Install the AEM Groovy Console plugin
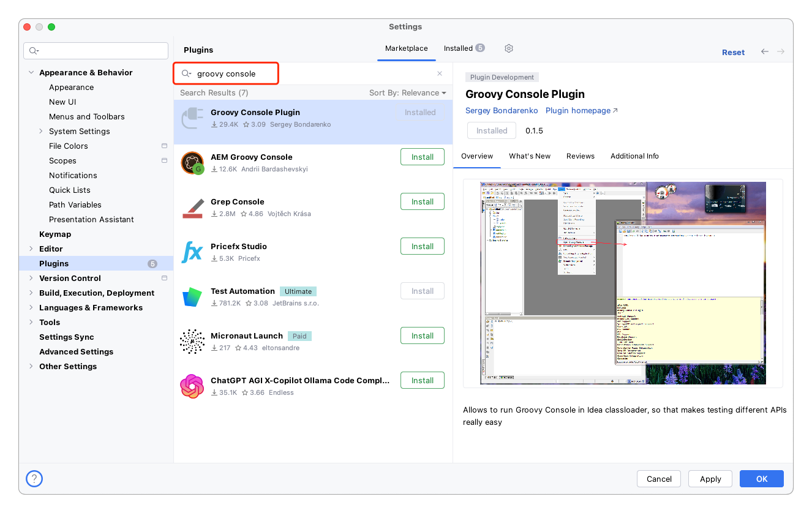812x513 pixels. pos(423,157)
